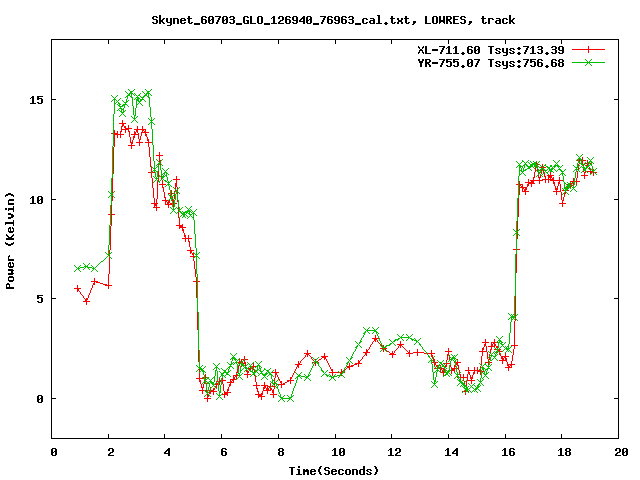Image resolution: width=640 pixels, height=480 pixels.
Task: Click the y-axis tick label 5
Action: pyautogui.click(x=40, y=299)
